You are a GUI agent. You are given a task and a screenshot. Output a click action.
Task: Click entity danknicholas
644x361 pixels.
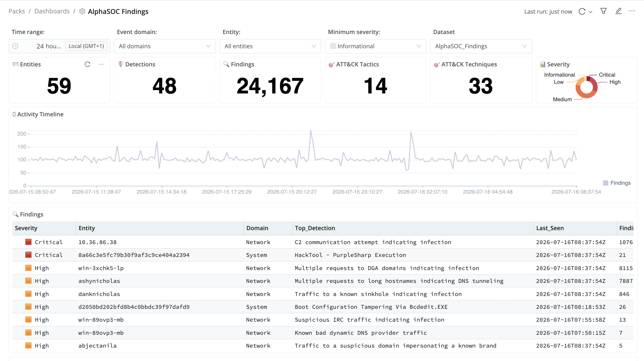pyautogui.click(x=99, y=294)
